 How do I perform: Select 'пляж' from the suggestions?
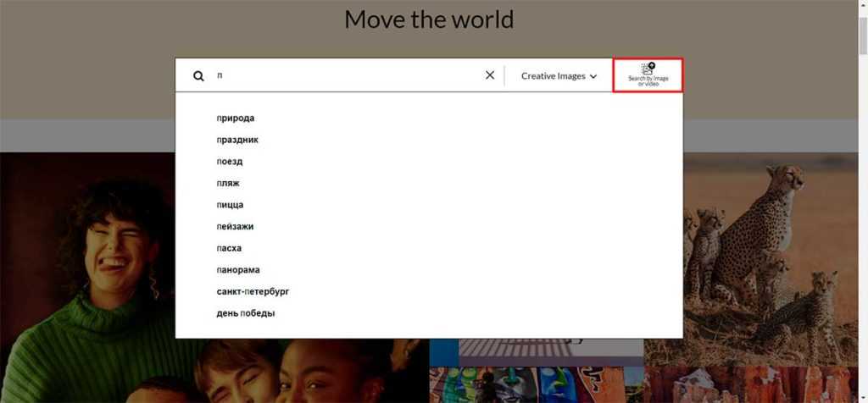pos(229,183)
